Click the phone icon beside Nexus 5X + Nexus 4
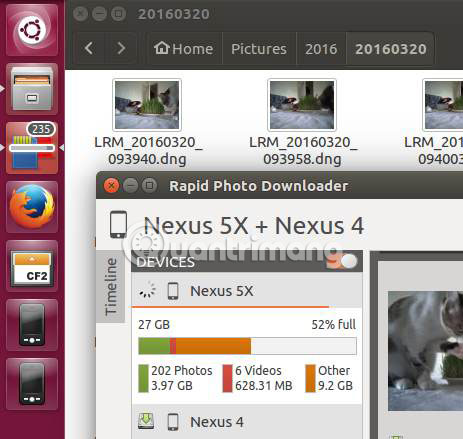This screenshot has width=463, height=439. click(118, 225)
